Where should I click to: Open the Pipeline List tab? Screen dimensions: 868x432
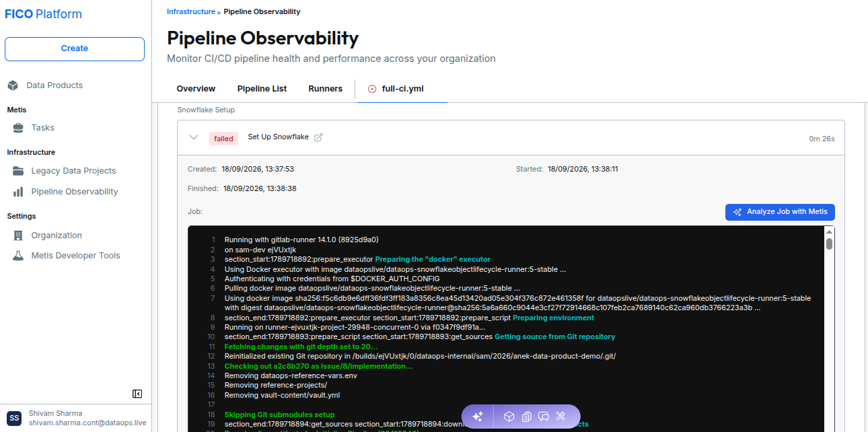262,89
